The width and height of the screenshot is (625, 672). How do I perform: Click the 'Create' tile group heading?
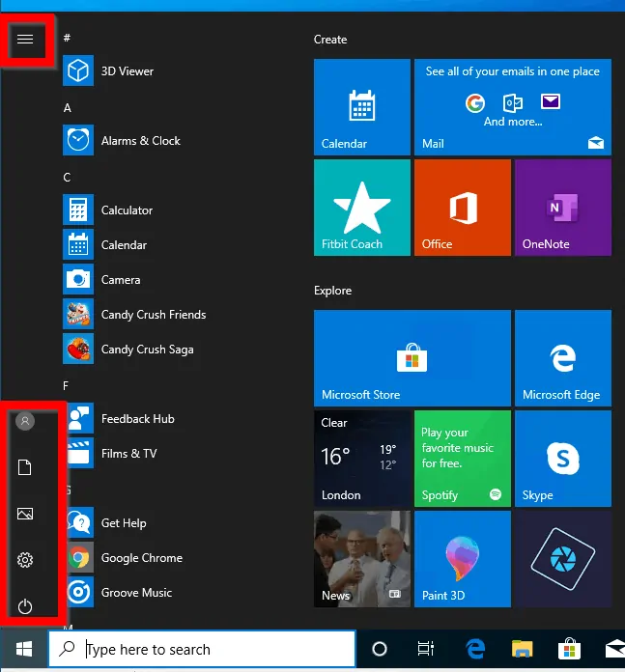click(x=330, y=40)
